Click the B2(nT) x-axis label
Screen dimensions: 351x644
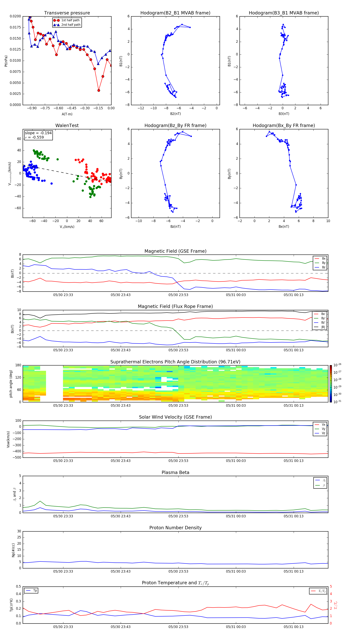(175, 114)
